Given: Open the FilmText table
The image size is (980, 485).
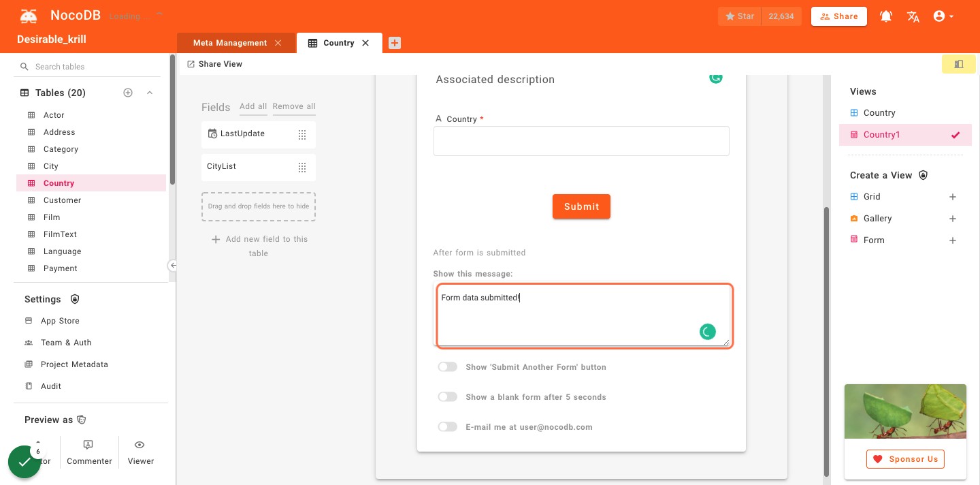Looking at the screenshot, I should (x=91, y=234).
